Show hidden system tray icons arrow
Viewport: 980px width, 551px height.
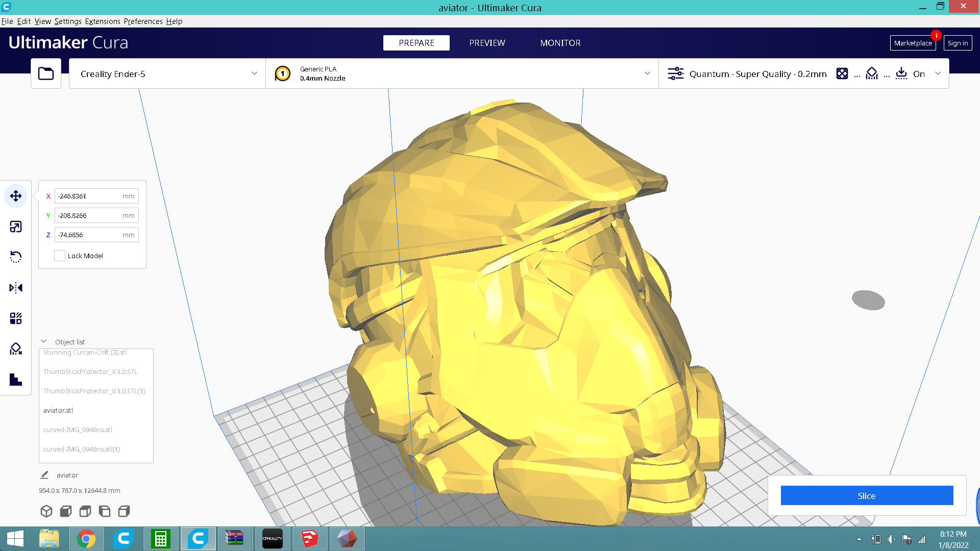tap(859, 539)
